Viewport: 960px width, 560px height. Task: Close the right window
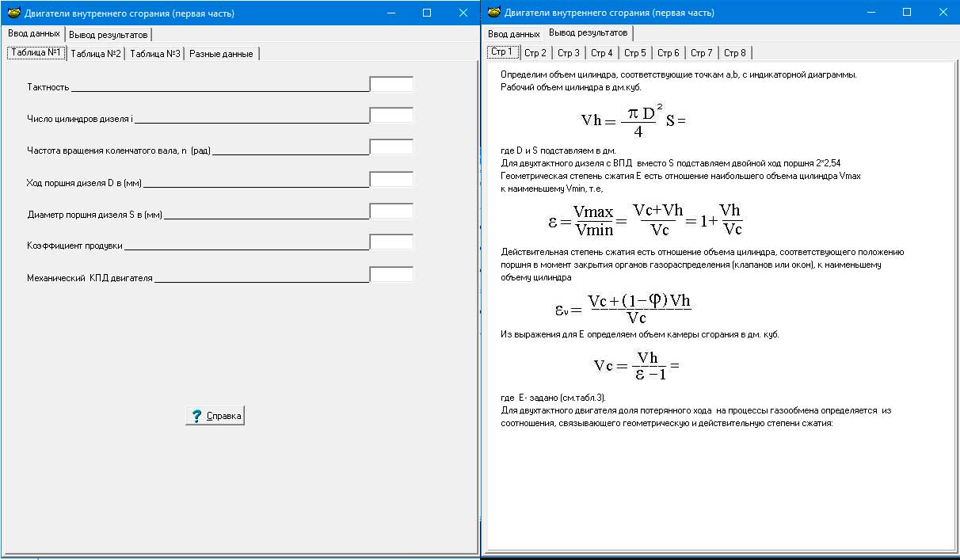[943, 12]
